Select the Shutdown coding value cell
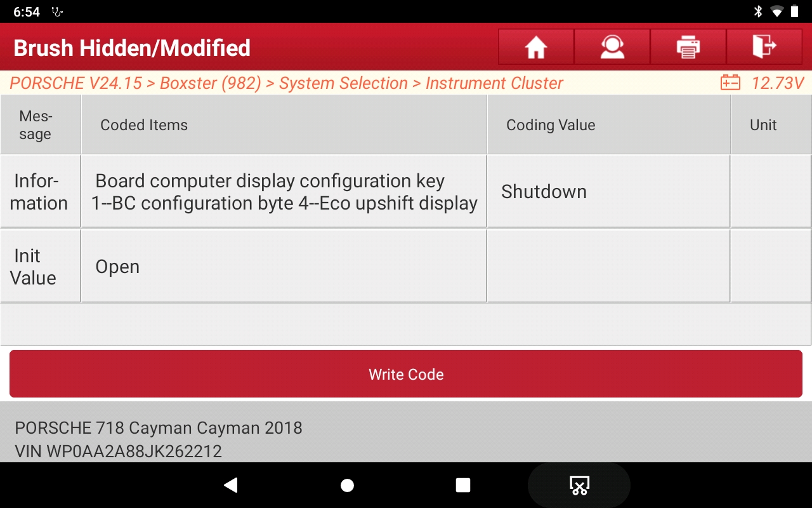 pyautogui.click(x=607, y=191)
